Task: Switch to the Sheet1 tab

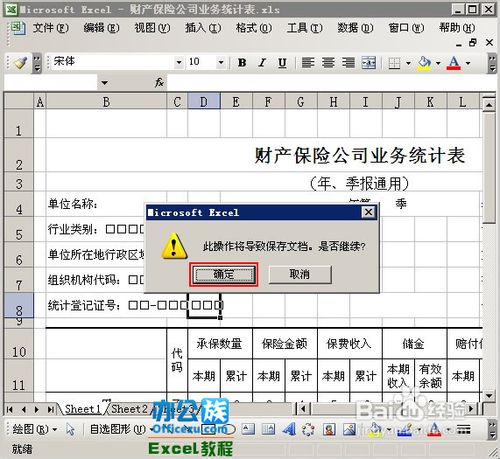Action: (82, 409)
